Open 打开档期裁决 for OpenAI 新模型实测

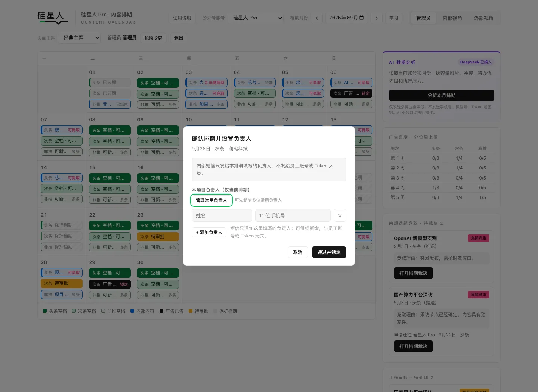(413, 273)
